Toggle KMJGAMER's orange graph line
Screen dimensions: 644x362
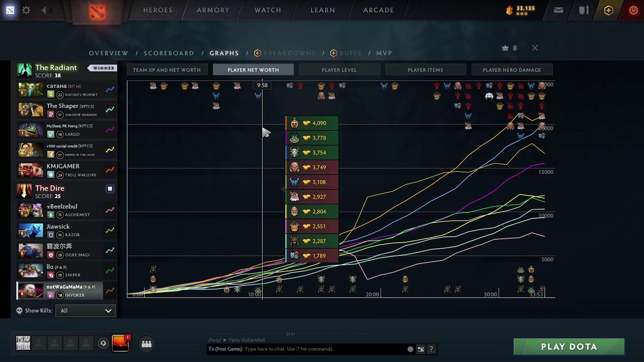pos(110,170)
